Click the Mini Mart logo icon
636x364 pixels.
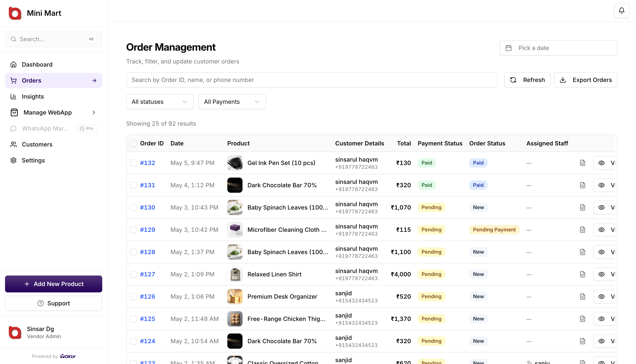tap(15, 13)
